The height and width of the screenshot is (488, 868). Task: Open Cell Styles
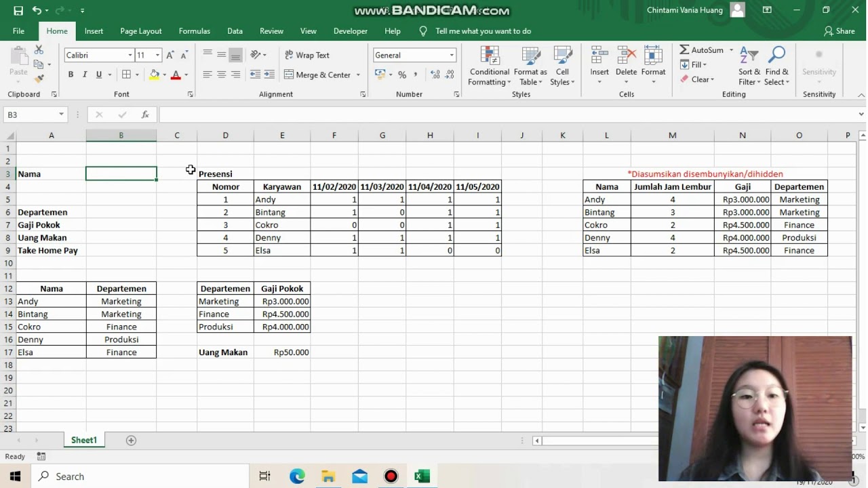pos(562,66)
